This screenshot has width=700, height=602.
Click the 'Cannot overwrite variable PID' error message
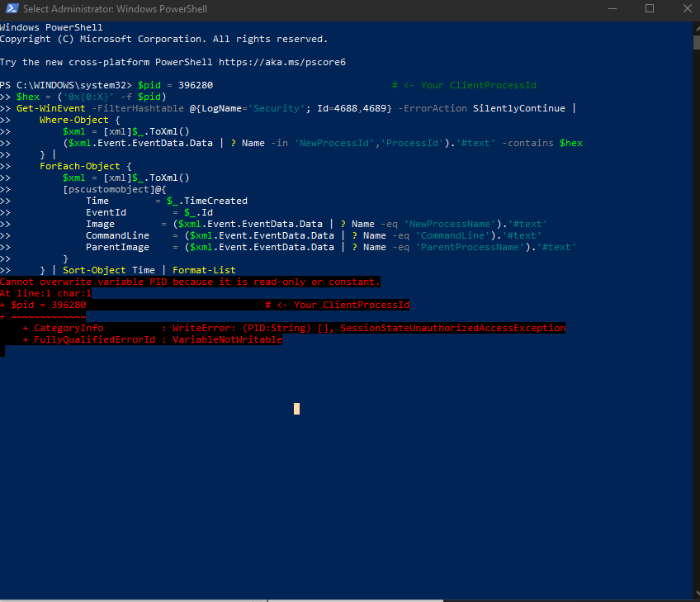pos(190,282)
